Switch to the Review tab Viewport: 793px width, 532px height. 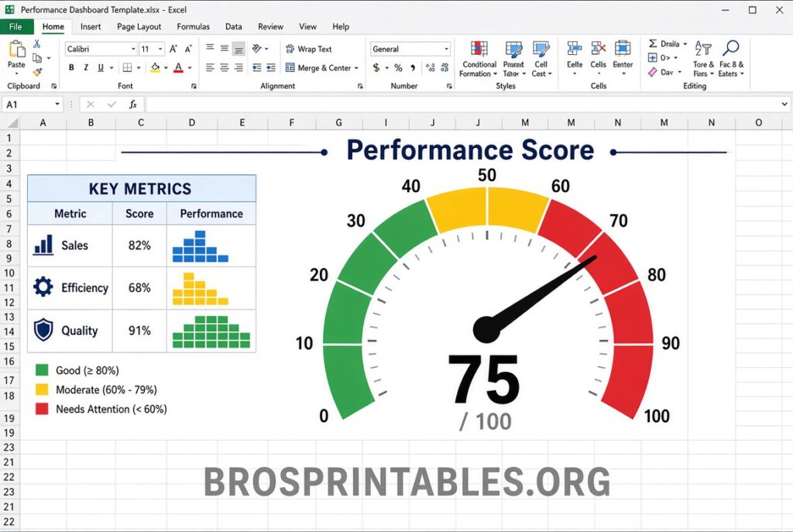270,27
